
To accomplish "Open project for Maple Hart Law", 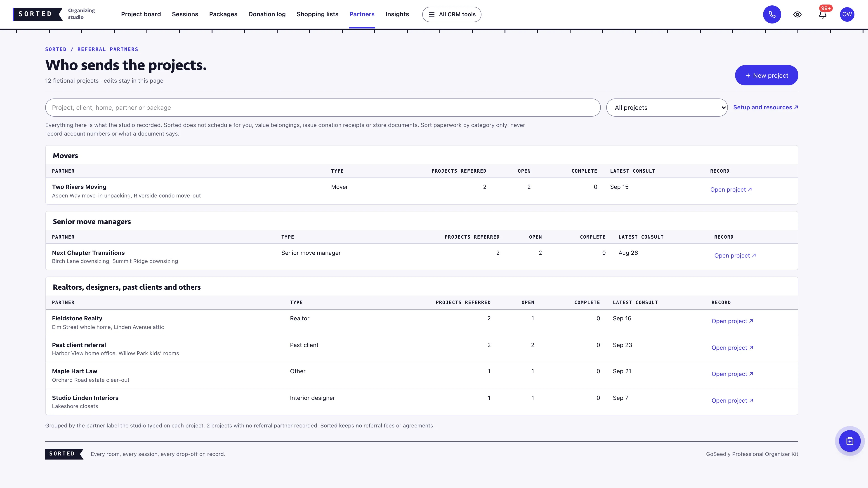I will 732,374.
